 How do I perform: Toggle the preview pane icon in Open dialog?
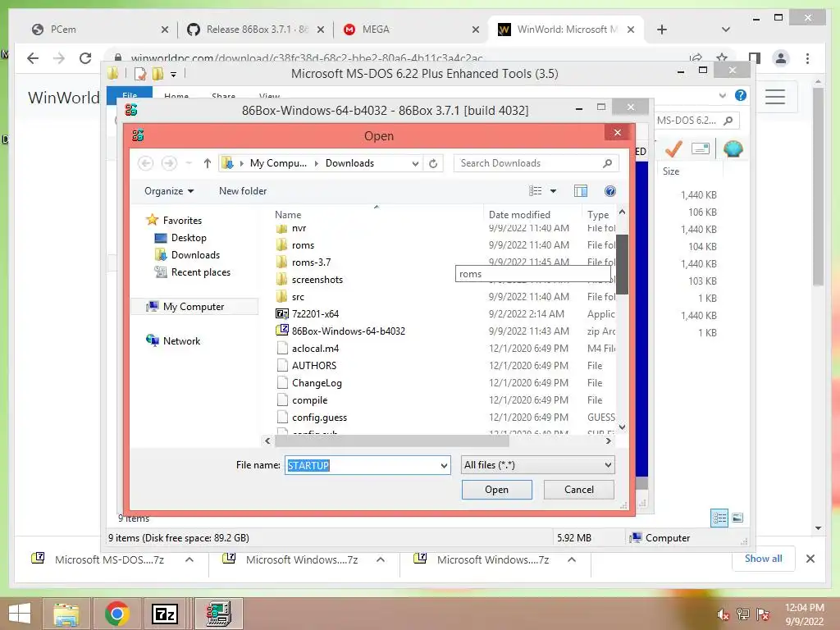(581, 190)
